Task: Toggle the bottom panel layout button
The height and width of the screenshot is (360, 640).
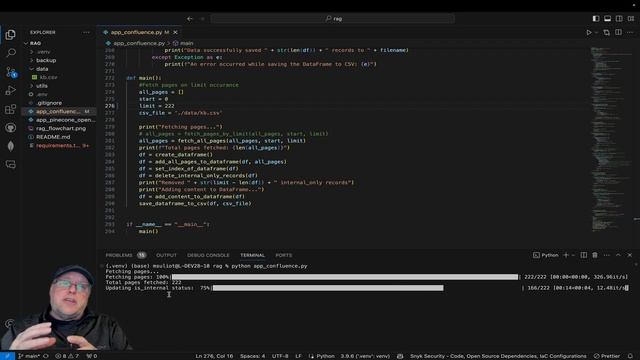Action: click(x=607, y=18)
